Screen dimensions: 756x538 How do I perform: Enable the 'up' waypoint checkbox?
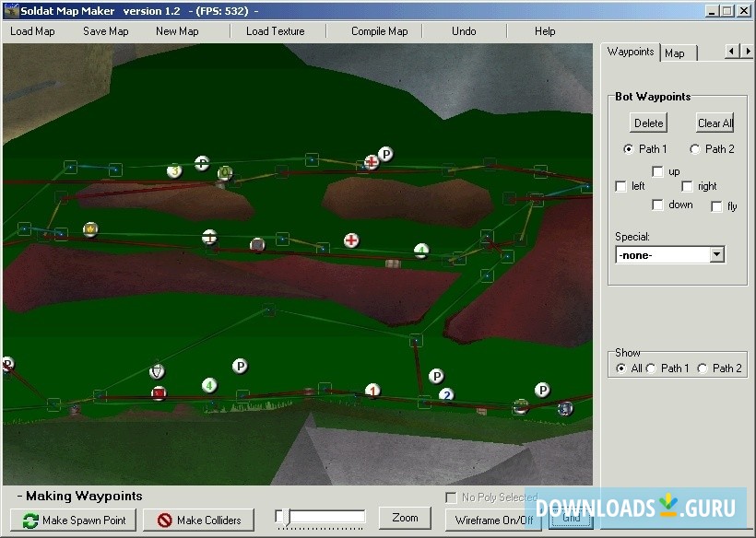(x=657, y=171)
